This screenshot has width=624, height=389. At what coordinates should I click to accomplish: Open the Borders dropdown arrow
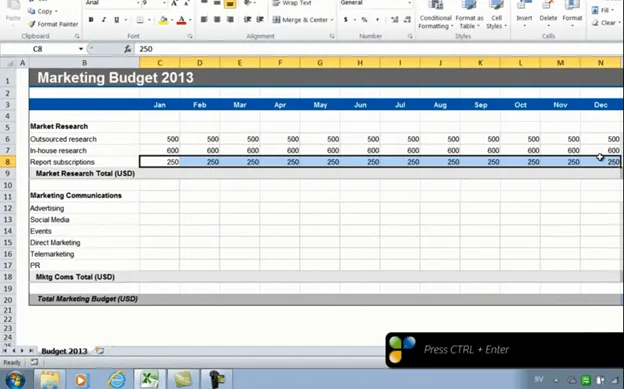(149, 20)
